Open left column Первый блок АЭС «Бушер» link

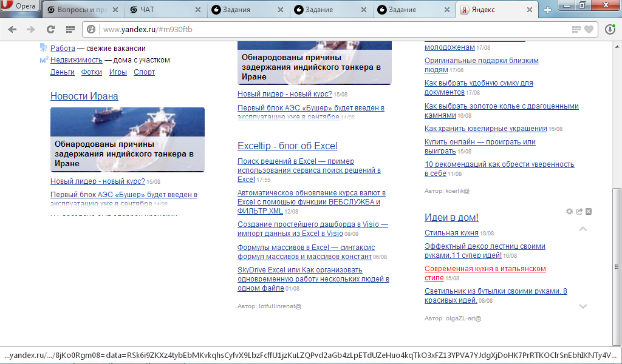(124, 199)
